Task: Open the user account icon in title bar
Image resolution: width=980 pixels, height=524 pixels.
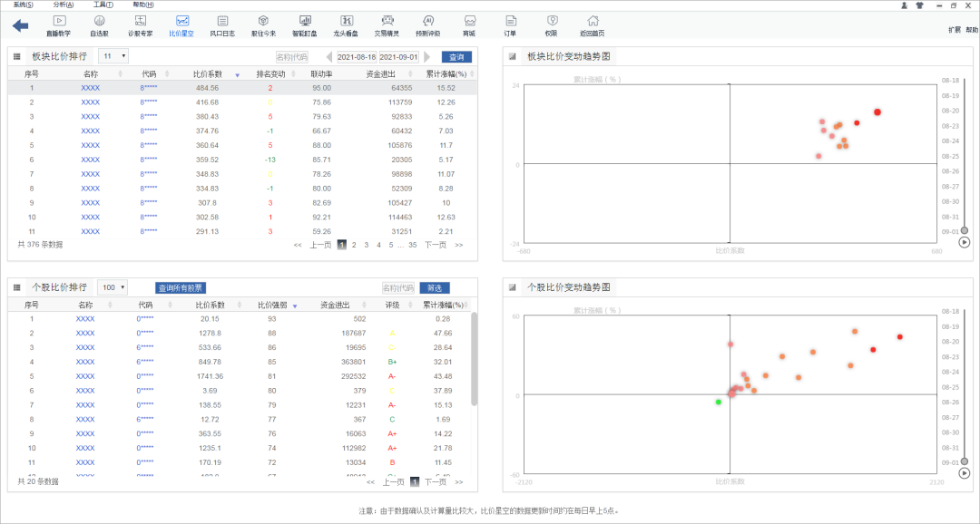Action: click(904, 5)
